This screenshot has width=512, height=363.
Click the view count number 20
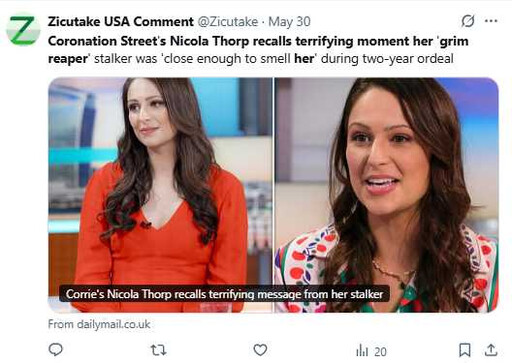(x=380, y=351)
